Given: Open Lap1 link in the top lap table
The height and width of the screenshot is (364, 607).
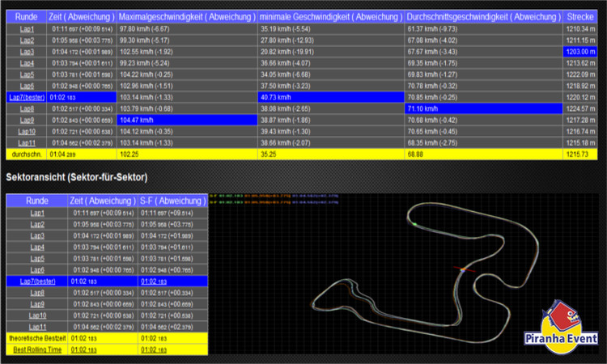Looking at the screenshot, I should (x=27, y=28).
